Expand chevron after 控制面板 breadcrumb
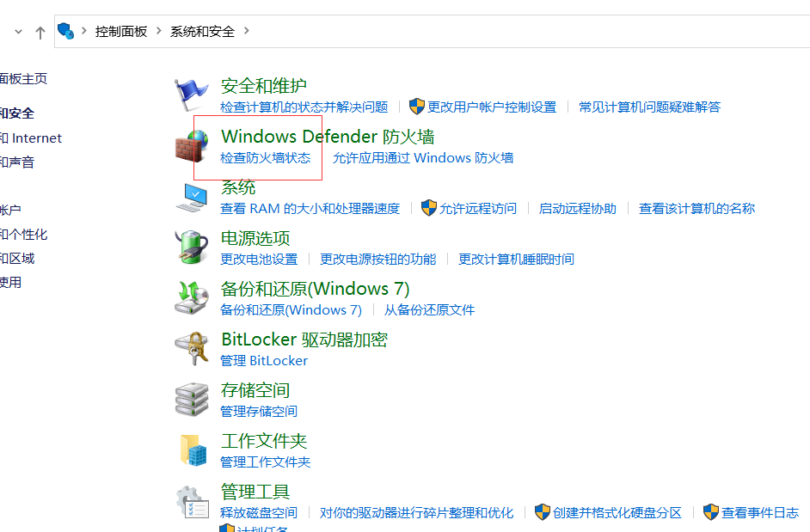Screen dimensions: 810x532 tap(158, 31)
